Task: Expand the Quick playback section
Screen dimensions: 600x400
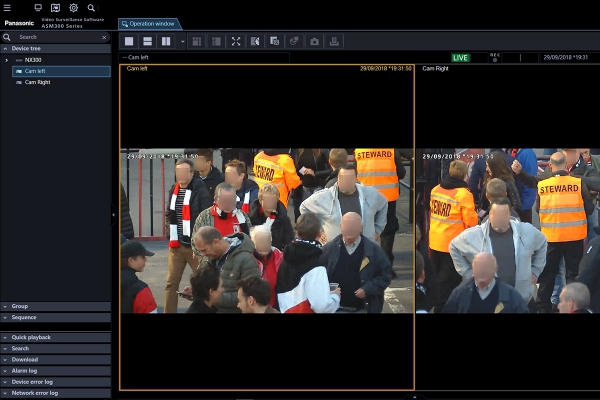Action: point(56,337)
